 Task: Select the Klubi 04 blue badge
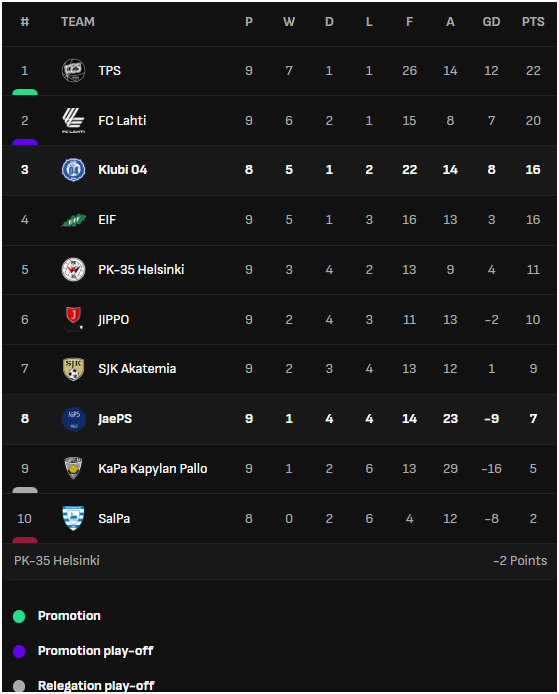pyautogui.click(x=73, y=170)
